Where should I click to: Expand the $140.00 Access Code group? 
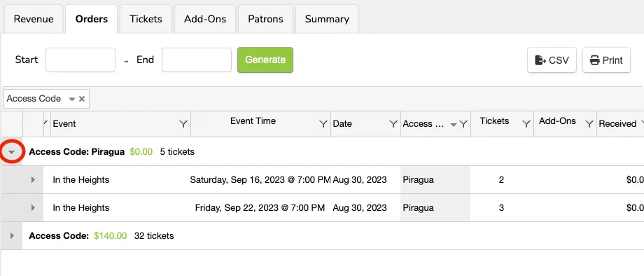pyautogui.click(x=11, y=236)
